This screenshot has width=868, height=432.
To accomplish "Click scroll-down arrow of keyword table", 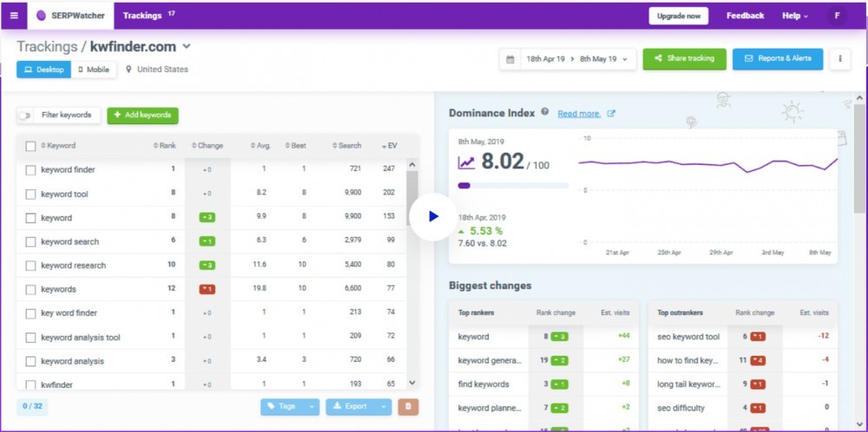I will pyautogui.click(x=411, y=383).
